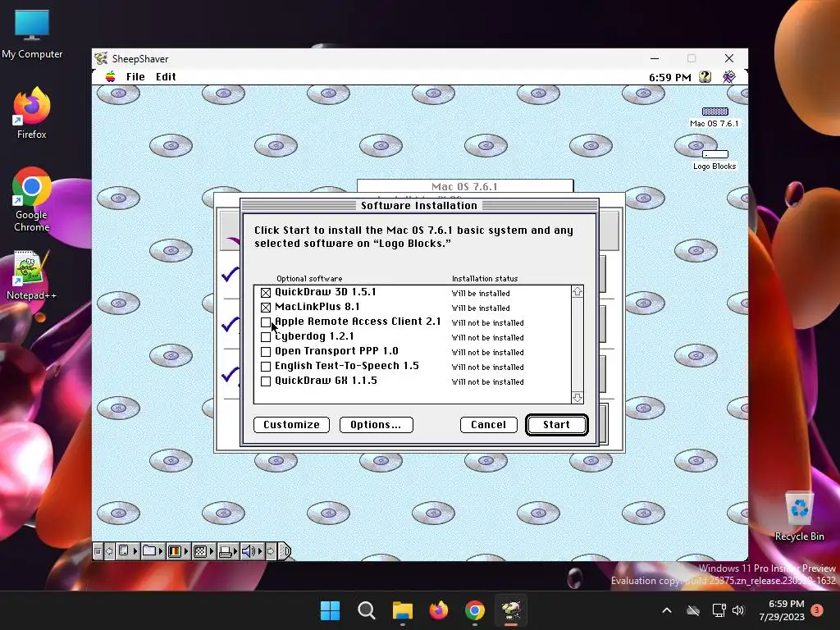This screenshot has height=630, width=840.
Task: Click the Customize button
Action: pos(291,425)
